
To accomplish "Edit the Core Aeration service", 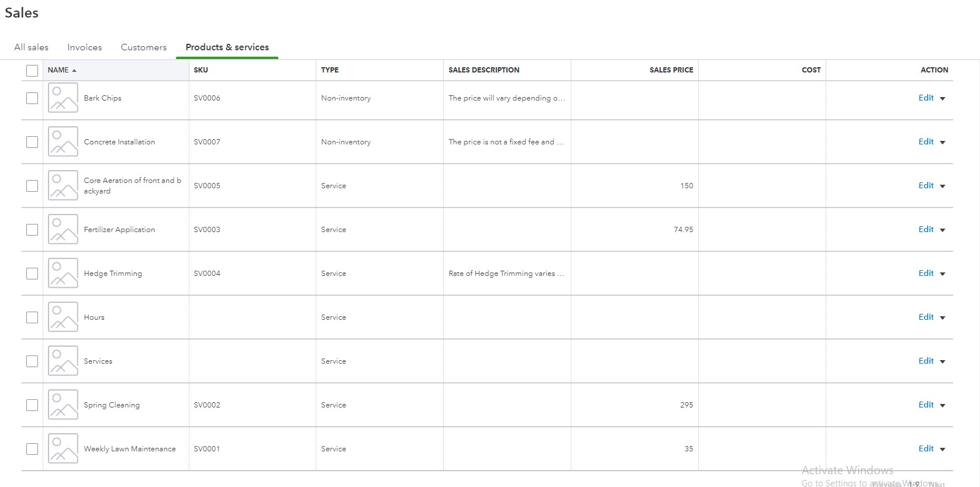I will tap(926, 185).
